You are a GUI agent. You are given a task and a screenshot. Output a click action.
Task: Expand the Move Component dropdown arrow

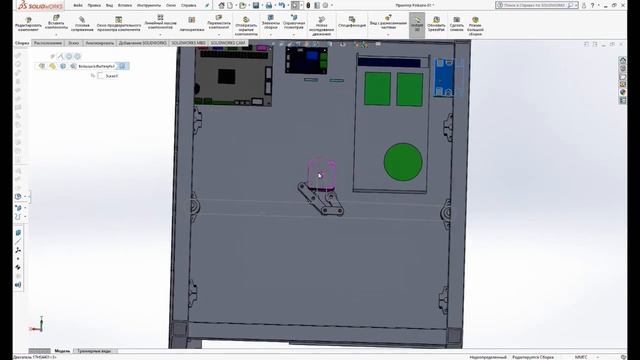coord(219,35)
